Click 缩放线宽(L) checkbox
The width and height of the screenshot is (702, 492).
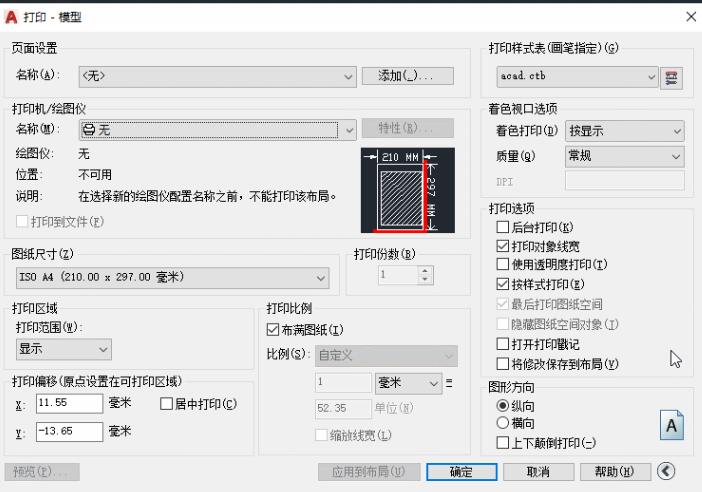321,435
